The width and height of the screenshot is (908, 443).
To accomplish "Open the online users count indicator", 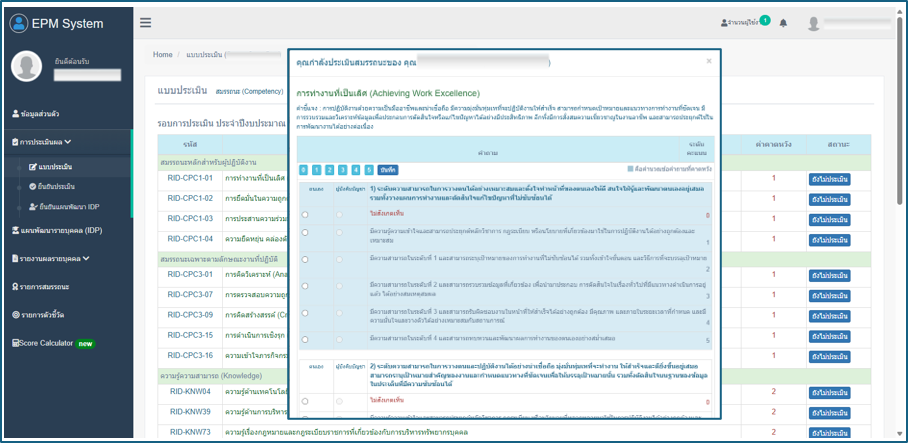I will pyautogui.click(x=745, y=23).
